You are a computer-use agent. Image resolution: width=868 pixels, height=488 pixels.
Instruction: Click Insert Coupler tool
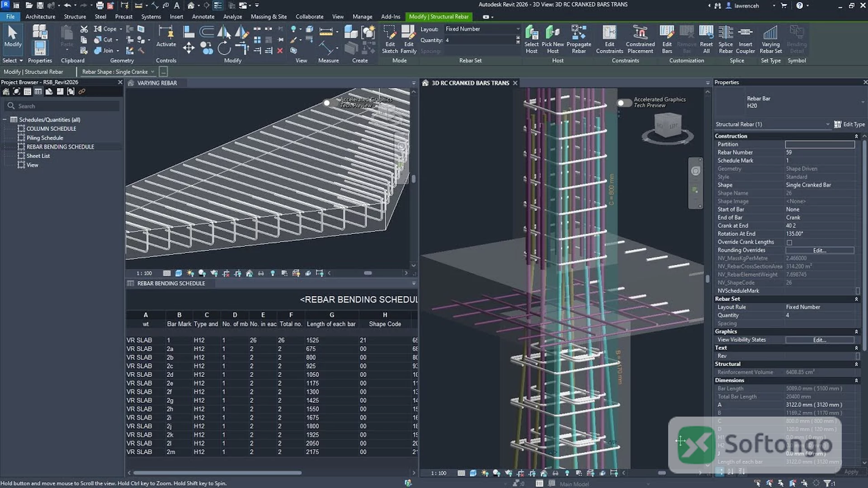[x=745, y=39]
